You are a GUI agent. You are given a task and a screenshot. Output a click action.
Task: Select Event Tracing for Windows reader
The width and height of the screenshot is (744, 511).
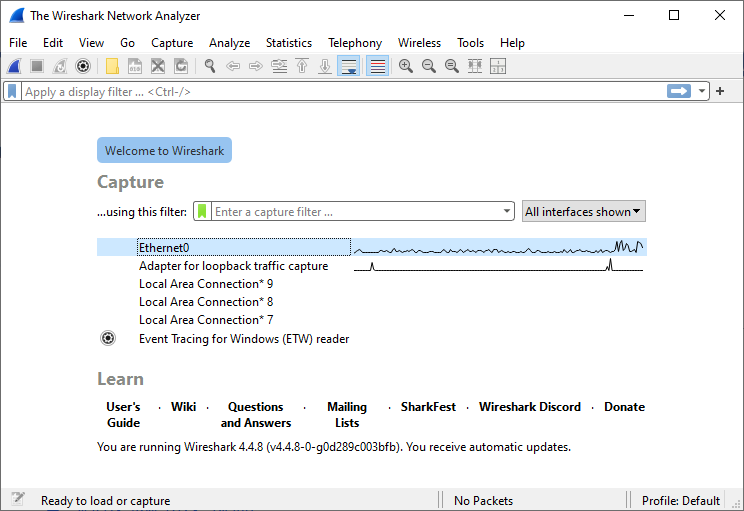372,338
